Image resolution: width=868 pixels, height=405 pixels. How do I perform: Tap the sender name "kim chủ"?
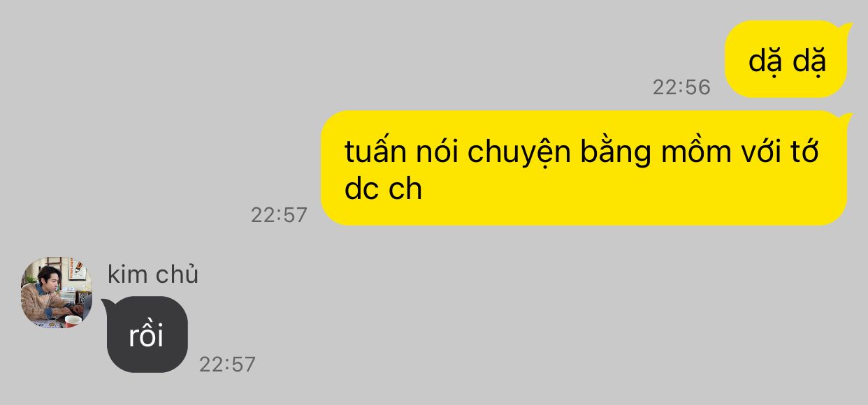(x=153, y=274)
